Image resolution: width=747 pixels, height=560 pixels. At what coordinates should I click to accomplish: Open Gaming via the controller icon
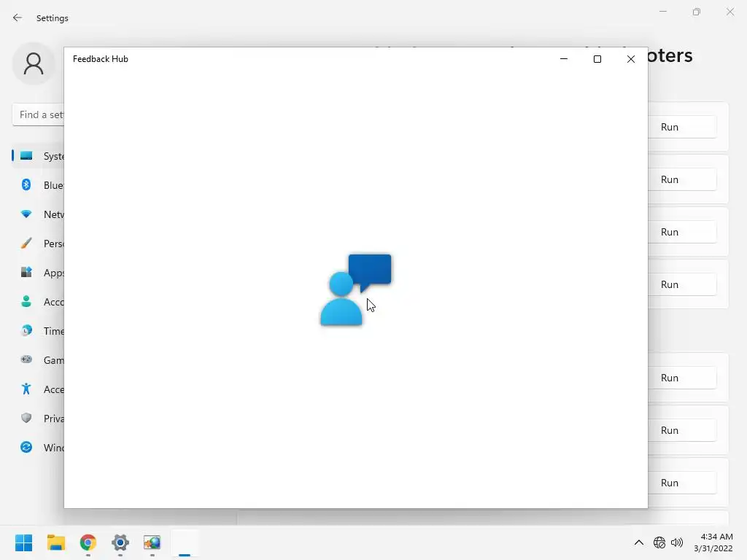tap(26, 359)
